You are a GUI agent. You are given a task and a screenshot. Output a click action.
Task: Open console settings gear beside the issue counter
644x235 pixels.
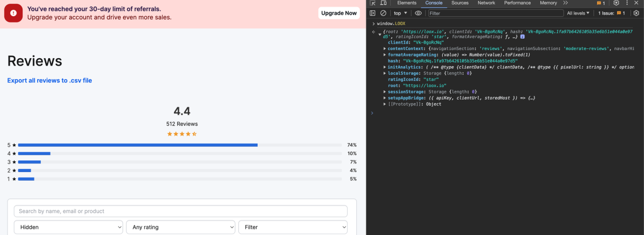pyautogui.click(x=637, y=13)
